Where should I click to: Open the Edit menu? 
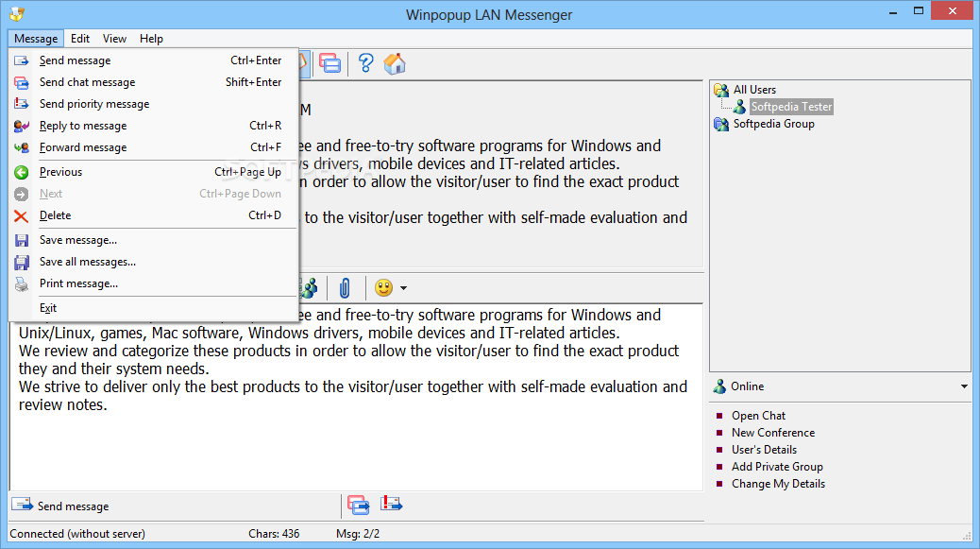pos(80,39)
